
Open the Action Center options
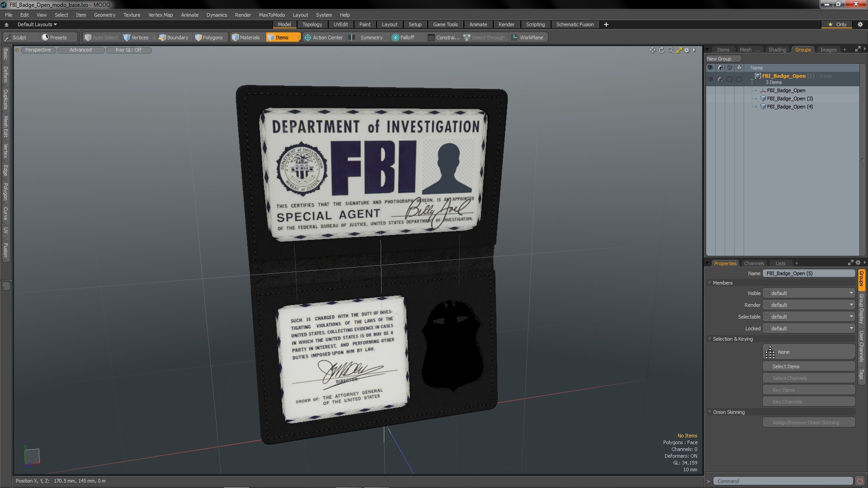click(324, 38)
